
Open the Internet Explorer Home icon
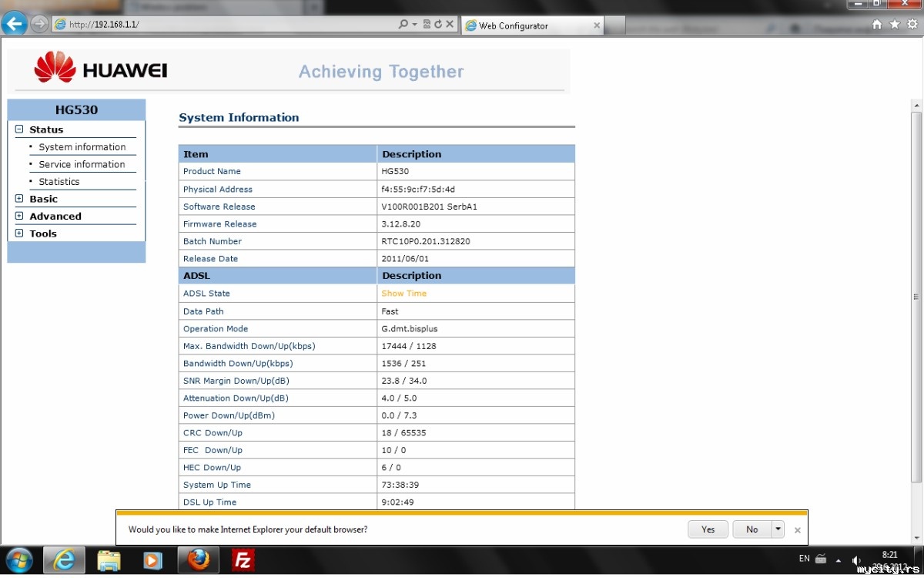pyautogui.click(x=877, y=25)
